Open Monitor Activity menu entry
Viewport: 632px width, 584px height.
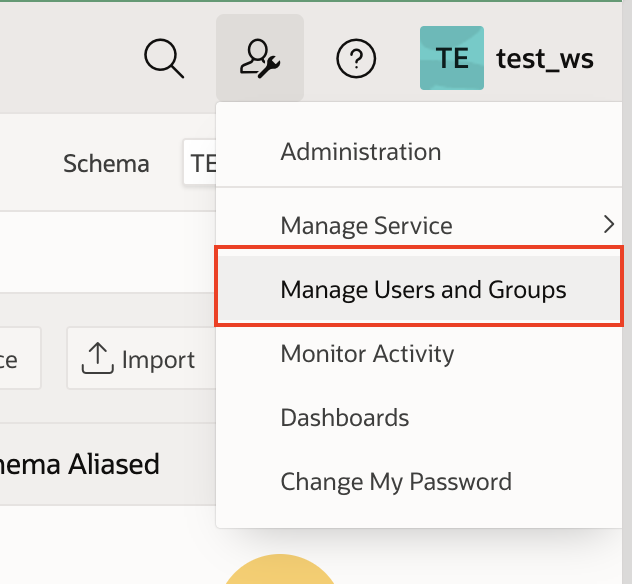(x=419, y=353)
